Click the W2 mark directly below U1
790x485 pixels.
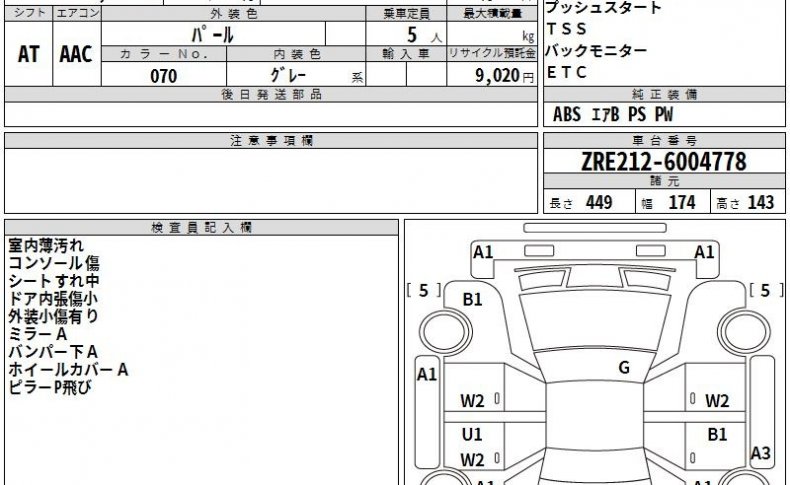(x=472, y=460)
